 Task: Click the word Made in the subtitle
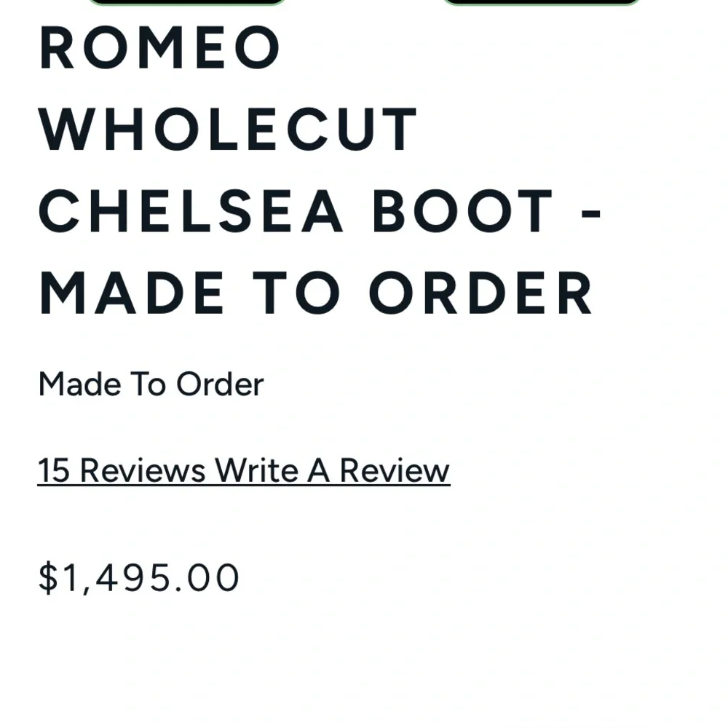(x=79, y=384)
